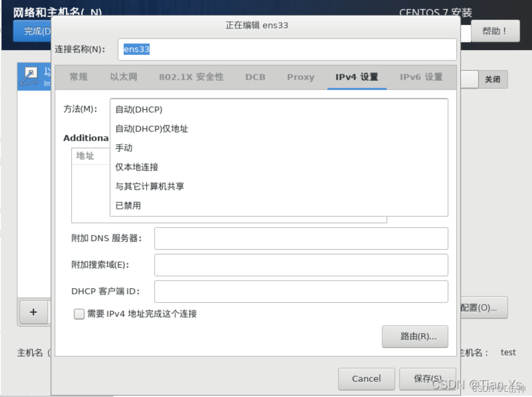Choose 已禁用 disabled option
532x397 pixels.
tap(279, 206)
